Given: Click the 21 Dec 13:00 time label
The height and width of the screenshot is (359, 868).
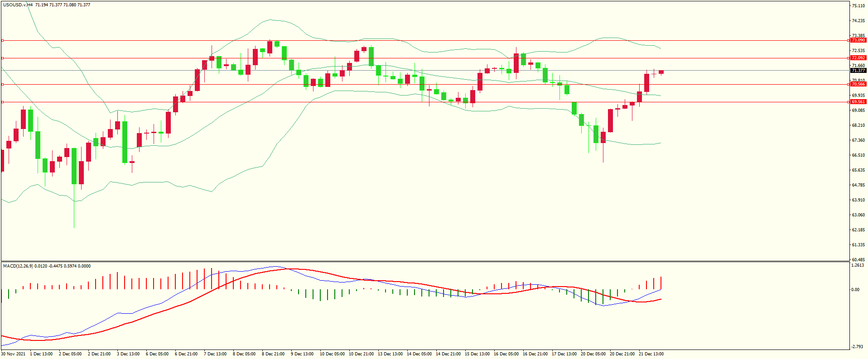Looking at the screenshot, I should tap(651, 354).
